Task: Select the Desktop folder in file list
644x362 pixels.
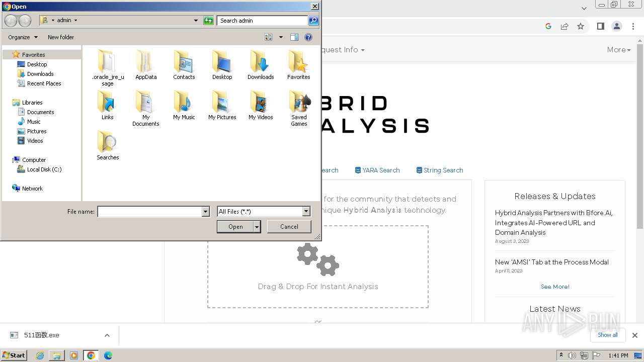Action: pyautogui.click(x=222, y=65)
